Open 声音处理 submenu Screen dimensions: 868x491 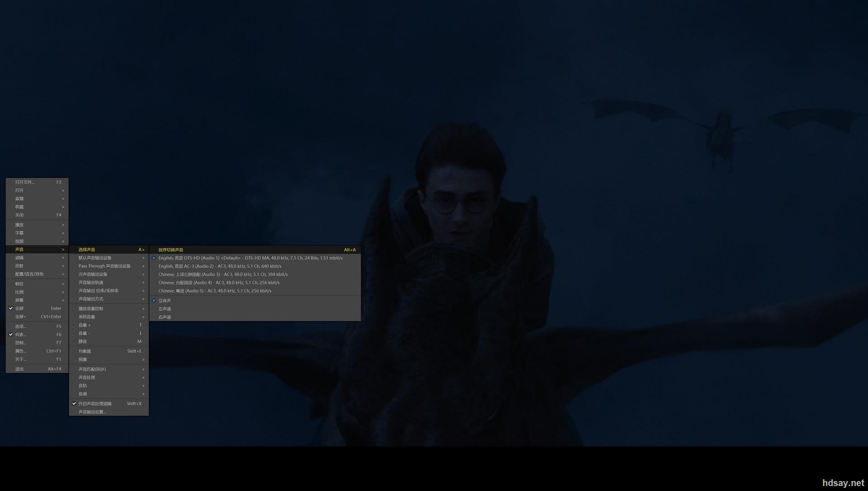(x=109, y=378)
